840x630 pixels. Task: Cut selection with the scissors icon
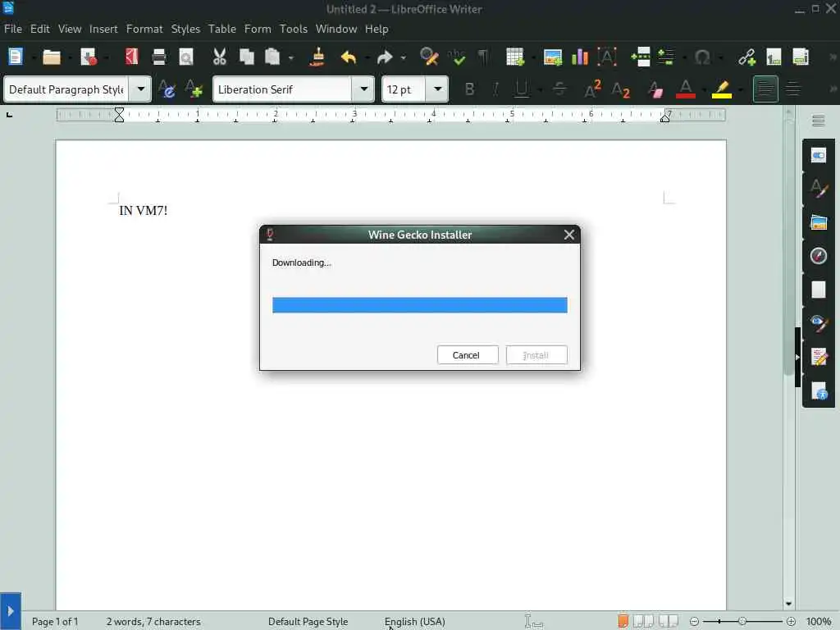[220, 57]
